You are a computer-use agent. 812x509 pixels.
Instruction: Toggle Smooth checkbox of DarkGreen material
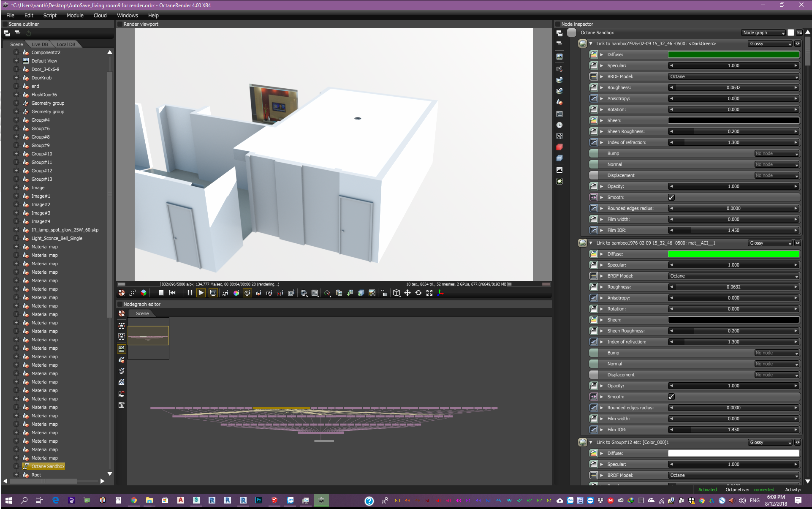tap(671, 197)
